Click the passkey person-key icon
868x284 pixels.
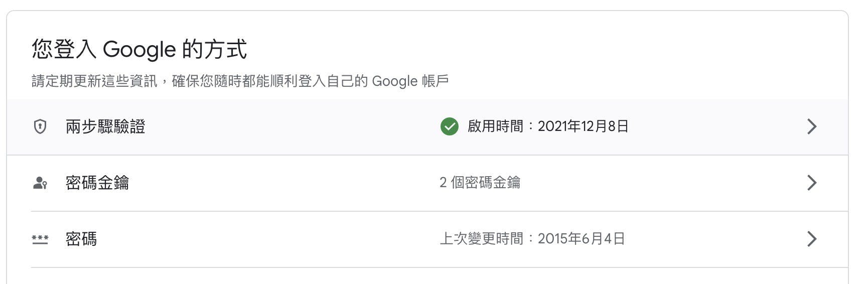[40, 183]
